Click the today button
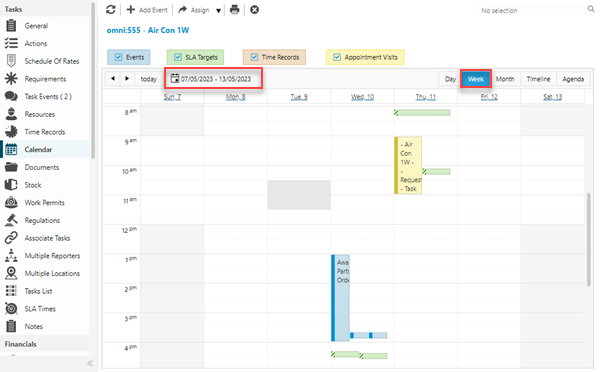The image size is (600, 372). tap(148, 79)
